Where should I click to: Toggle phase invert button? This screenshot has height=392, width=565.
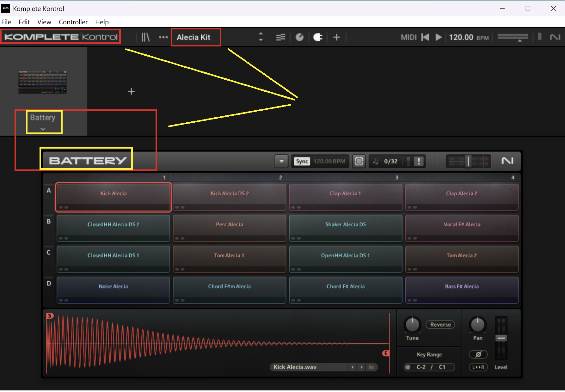tap(478, 354)
